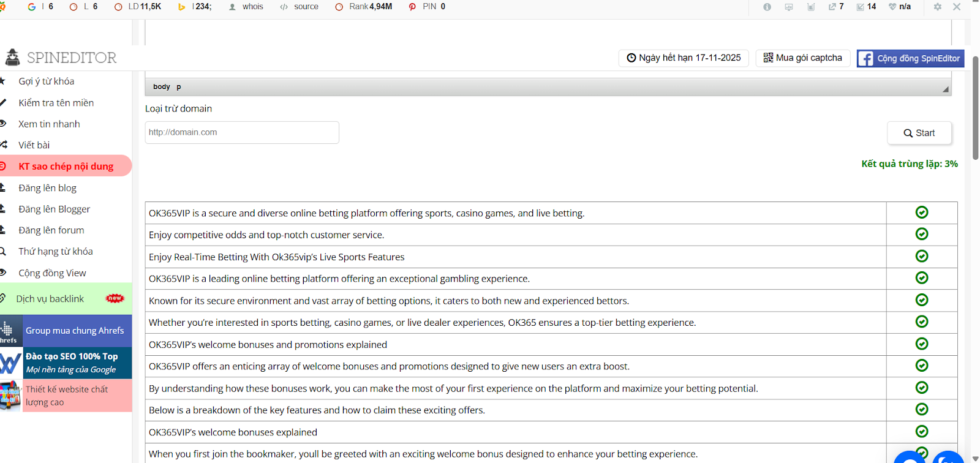Click the body element path tag
Viewport: 980px width, 463px height.
pyautogui.click(x=162, y=87)
